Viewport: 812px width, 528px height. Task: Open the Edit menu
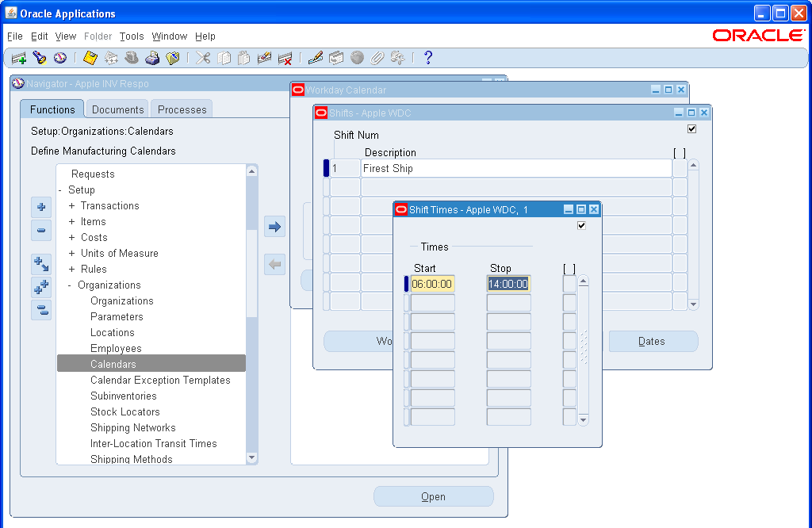pos(39,36)
